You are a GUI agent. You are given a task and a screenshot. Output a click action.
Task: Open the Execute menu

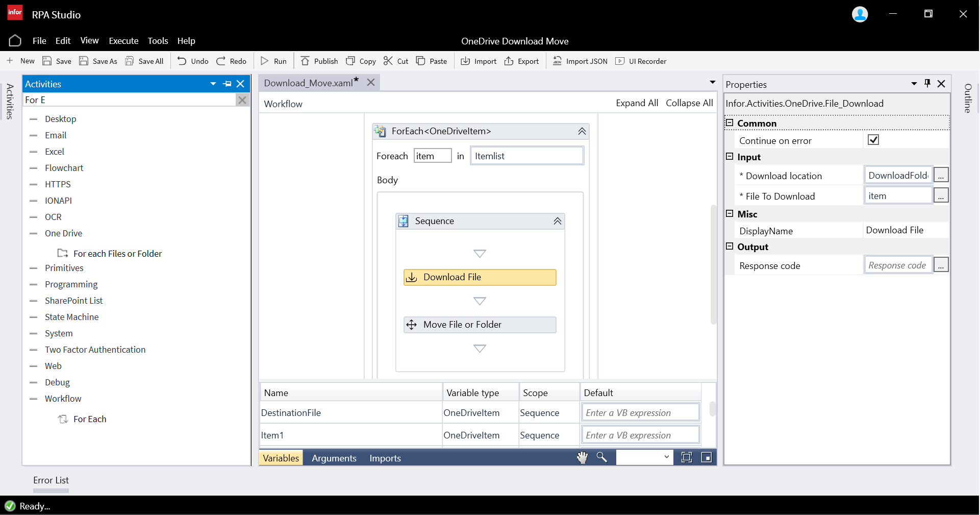(x=123, y=41)
